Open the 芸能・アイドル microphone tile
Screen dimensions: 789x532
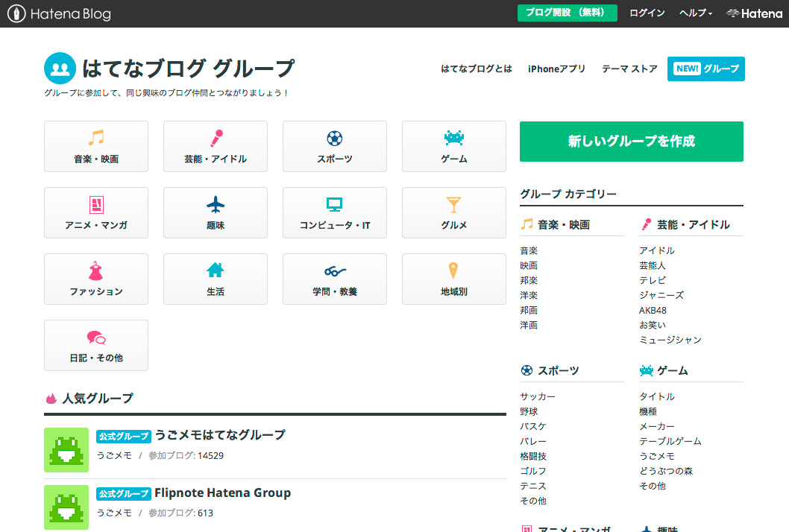216,146
